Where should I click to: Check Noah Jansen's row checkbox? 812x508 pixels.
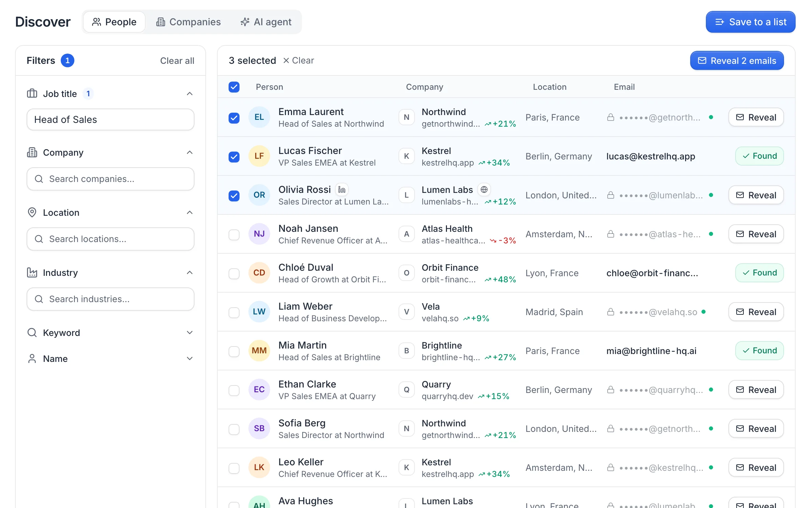(234, 235)
